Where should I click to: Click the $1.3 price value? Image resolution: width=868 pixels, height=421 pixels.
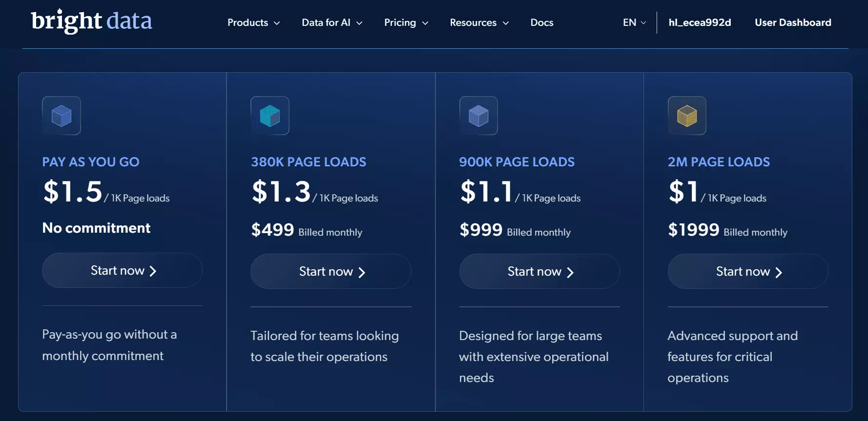(281, 191)
